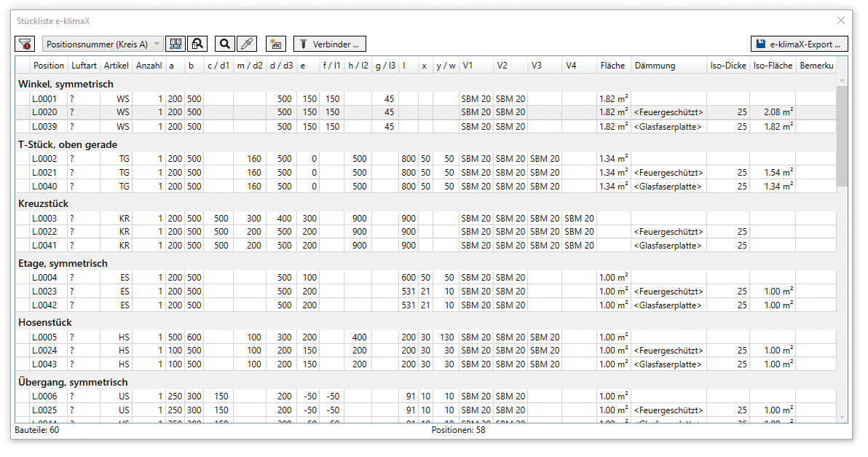Viewport: 868px width, 457px height.
Task: Select row L.0020
Action: click(x=44, y=112)
